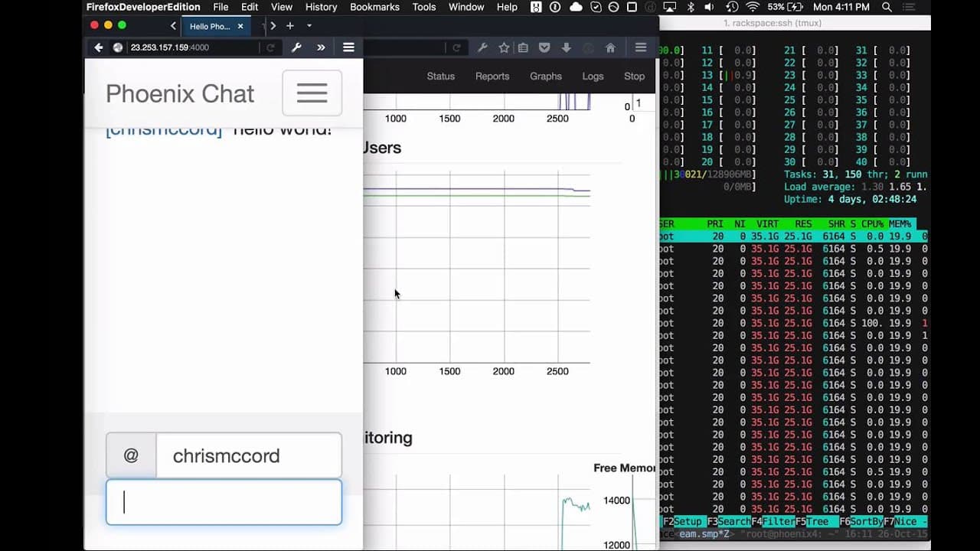Close the Hello Phoenix tab
The image size is (980, 551).
[x=240, y=26]
